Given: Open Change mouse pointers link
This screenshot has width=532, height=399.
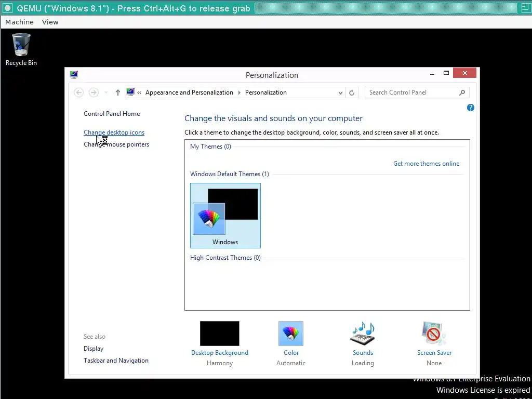Looking at the screenshot, I should tap(116, 144).
